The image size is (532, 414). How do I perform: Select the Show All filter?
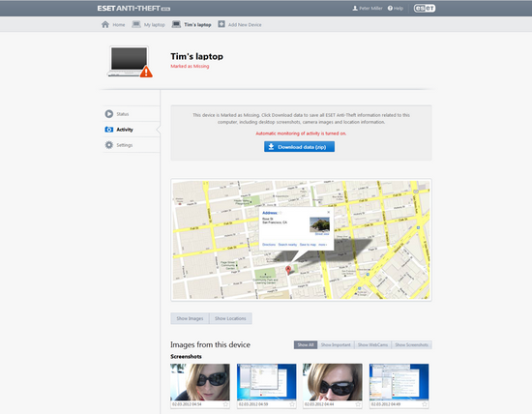click(306, 344)
